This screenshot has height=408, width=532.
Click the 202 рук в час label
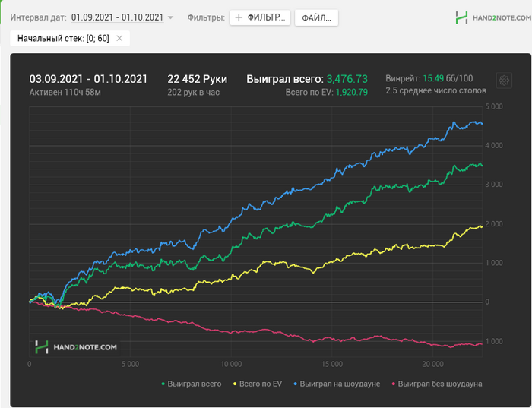(193, 92)
